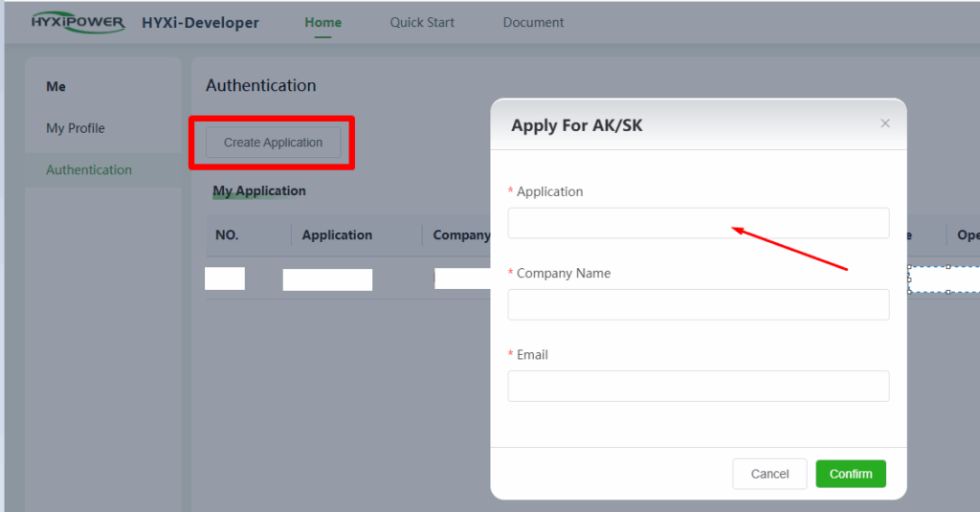Image resolution: width=980 pixels, height=512 pixels.
Task: Close the Apply For AK/SK dialog
Action: point(885,123)
